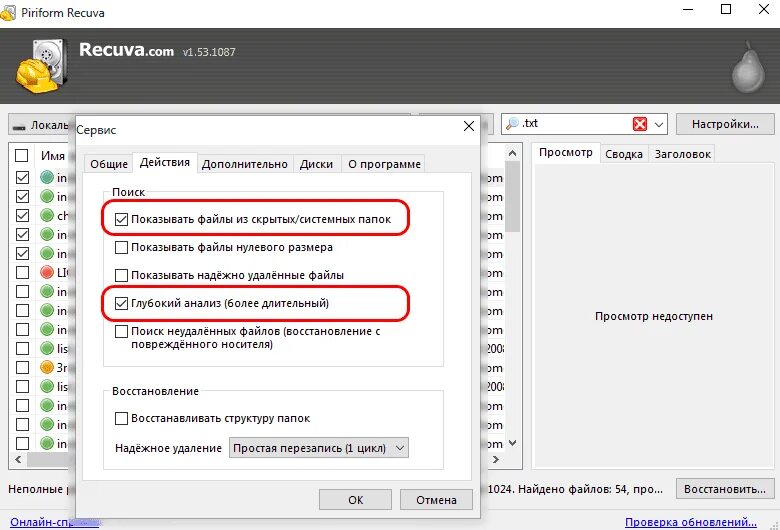Screen dimensions: 780x530
Task: Close the Сервис dialog with X
Action: pyautogui.click(x=469, y=126)
